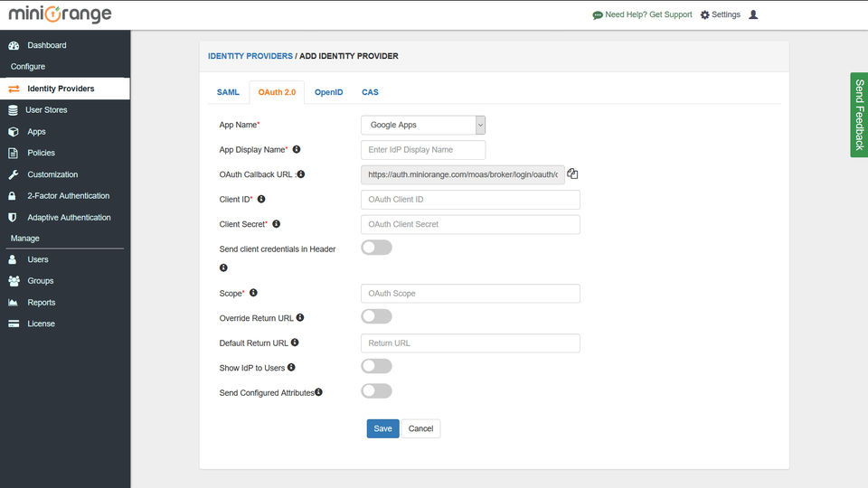This screenshot has width=868, height=488.
Task: Turn on Show IdP to Users
Action: (376, 366)
